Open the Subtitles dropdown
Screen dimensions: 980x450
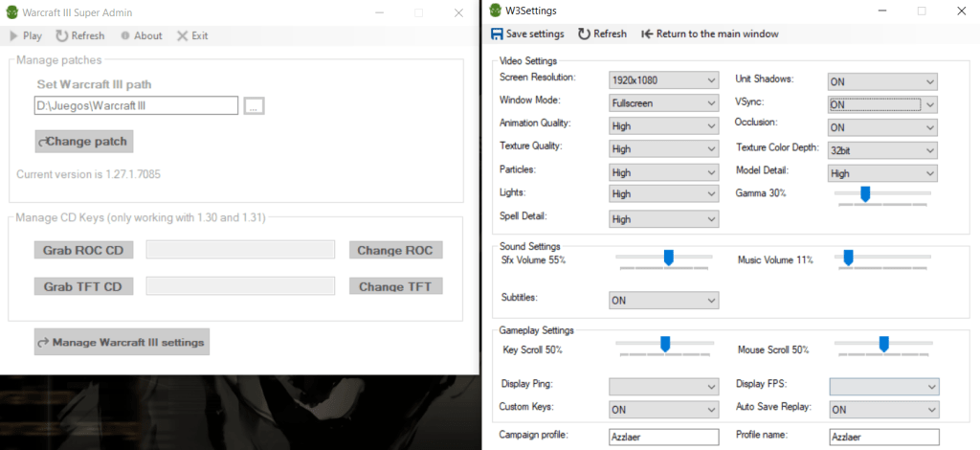click(664, 301)
